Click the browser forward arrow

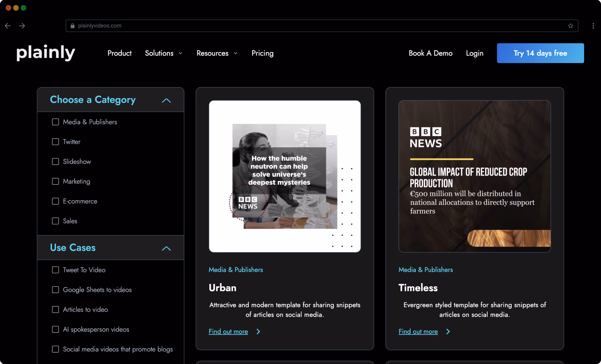coord(22,26)
